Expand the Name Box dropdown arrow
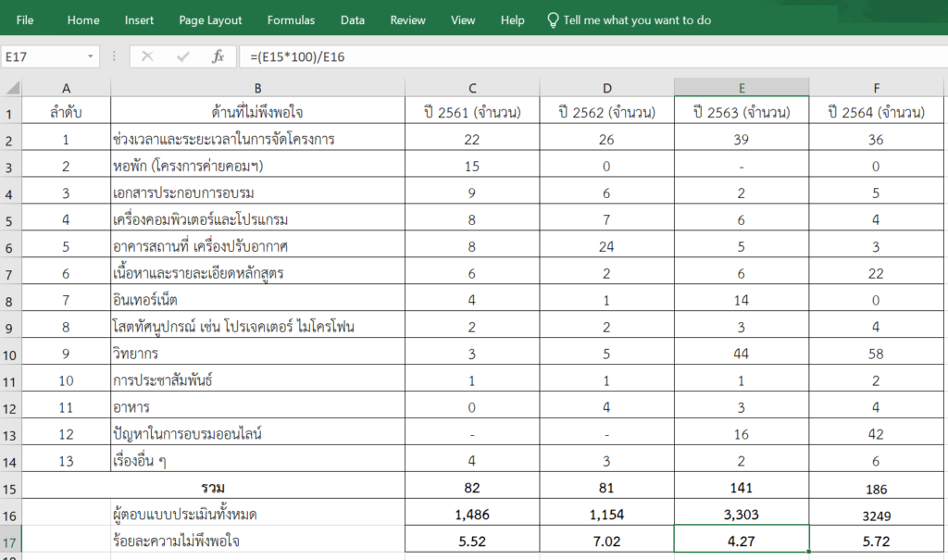The width and height of the screenshot is (948, 560). click(x=91, y=57)
